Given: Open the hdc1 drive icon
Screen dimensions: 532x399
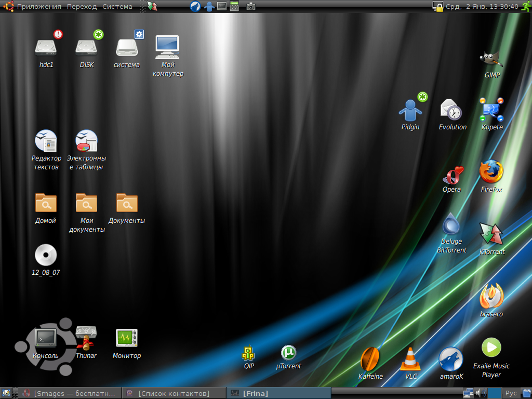Looking at the screenshot, I should pos(46,47).
